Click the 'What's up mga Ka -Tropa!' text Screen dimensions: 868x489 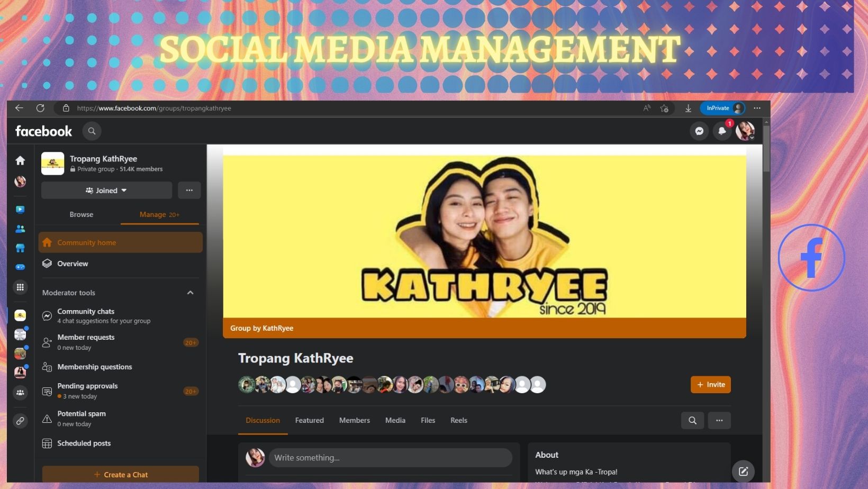click(x=576, y=472)
